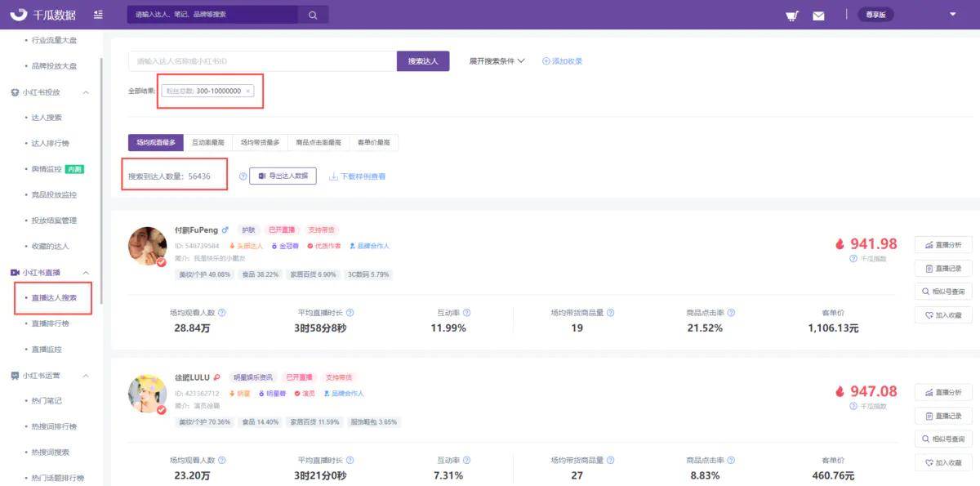
Task: Click the 搜索达人 button
Action: pyautogui.click(x=423, y=61)
